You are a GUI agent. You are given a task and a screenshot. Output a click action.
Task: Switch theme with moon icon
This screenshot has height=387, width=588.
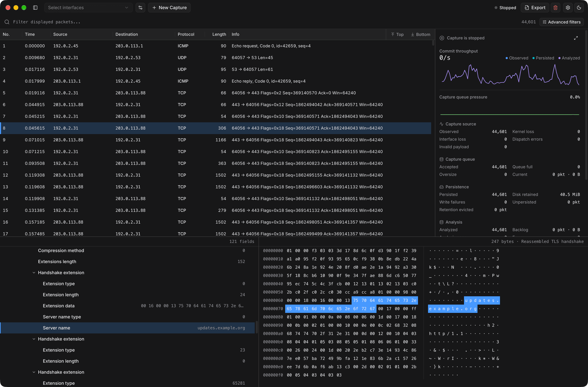(579, 8)
